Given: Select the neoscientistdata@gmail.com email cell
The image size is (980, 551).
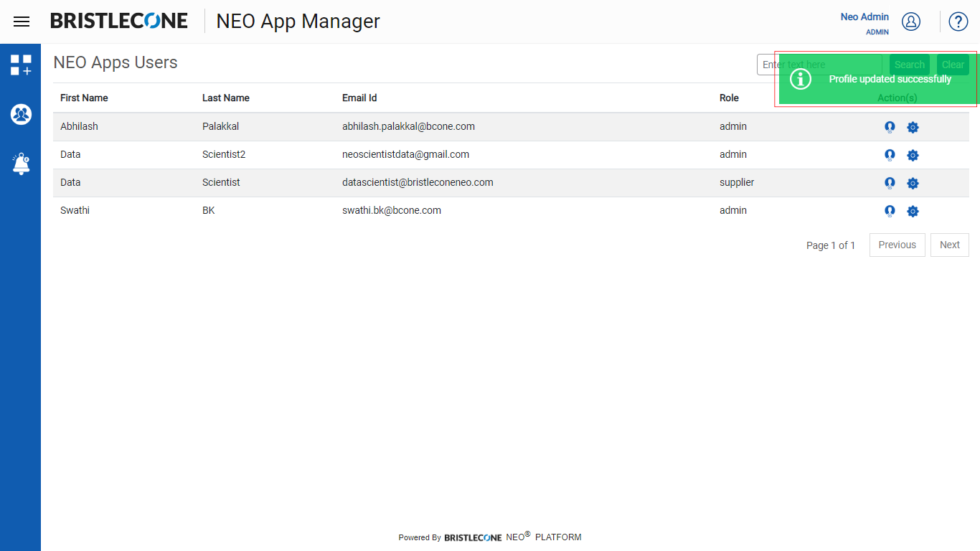Looking at the screenshot, I should [x=405, y=154].
